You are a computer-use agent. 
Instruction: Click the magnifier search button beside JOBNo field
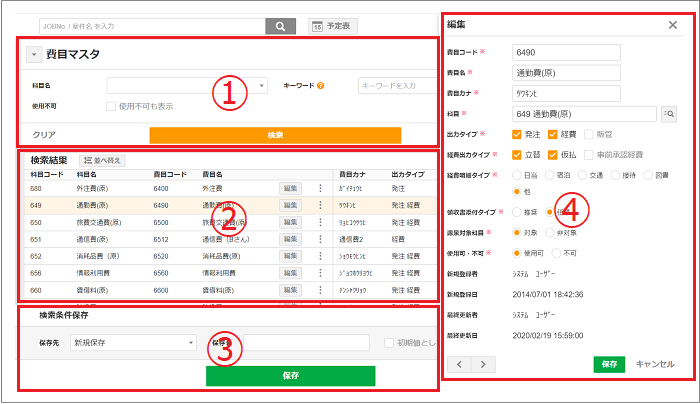[x=280, y=26]
